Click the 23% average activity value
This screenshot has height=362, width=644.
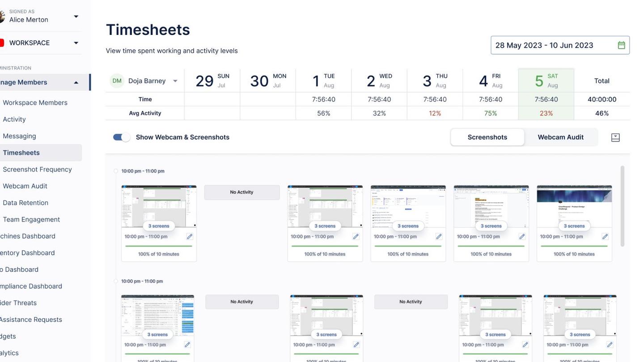pos(546,114)
